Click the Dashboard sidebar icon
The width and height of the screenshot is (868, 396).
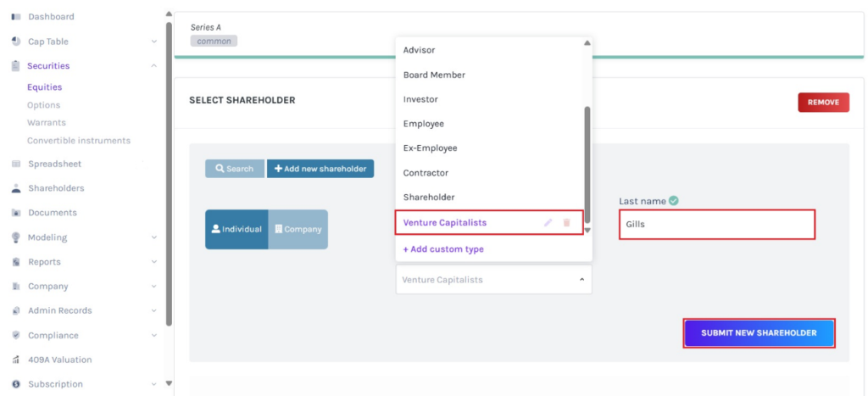click(x=16, y=17)
